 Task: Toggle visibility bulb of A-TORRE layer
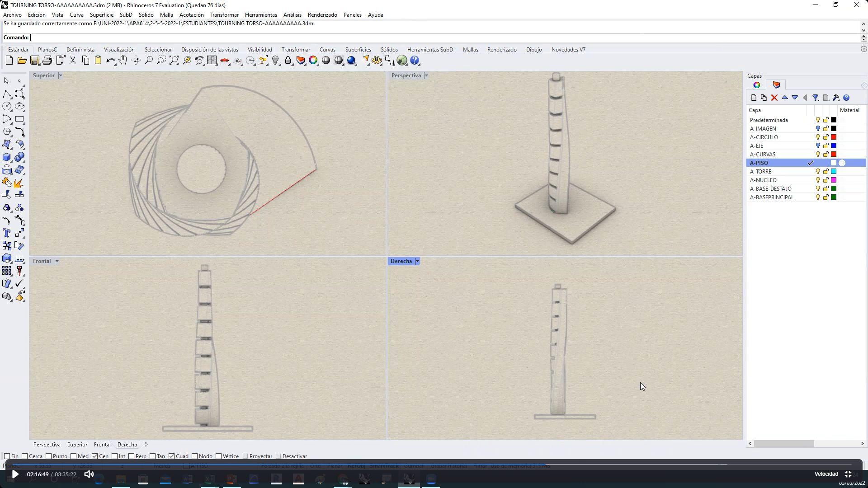tap(818, 172)
